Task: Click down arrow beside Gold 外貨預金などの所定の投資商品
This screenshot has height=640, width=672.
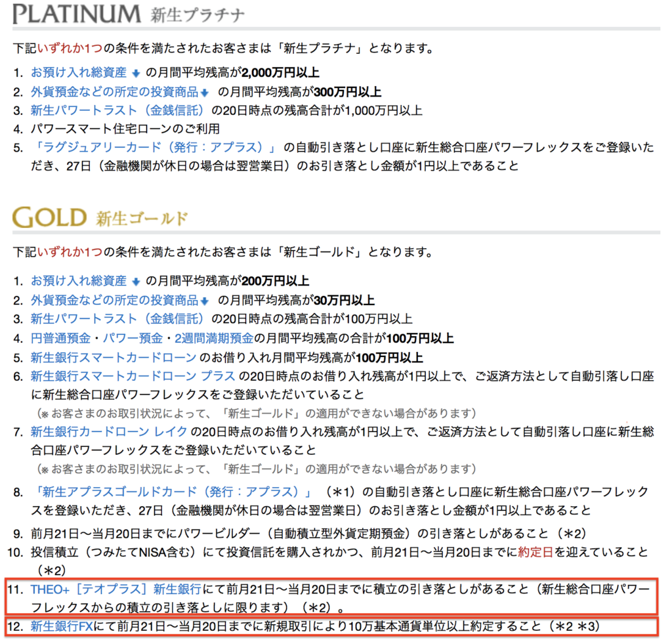Action: [x=204, y=301]
